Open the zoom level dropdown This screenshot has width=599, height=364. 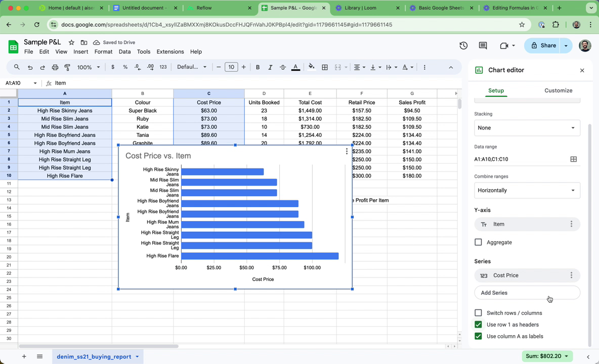pos(89,67)
